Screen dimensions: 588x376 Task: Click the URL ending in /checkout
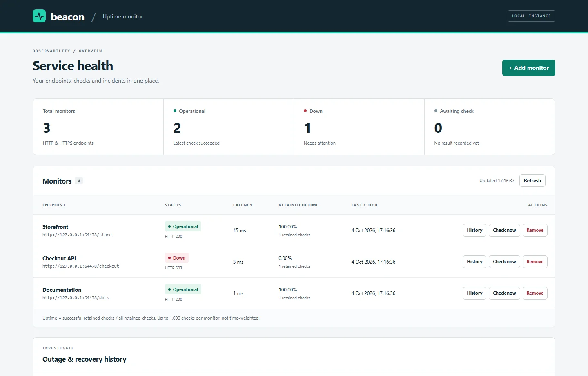click(81, 266)
